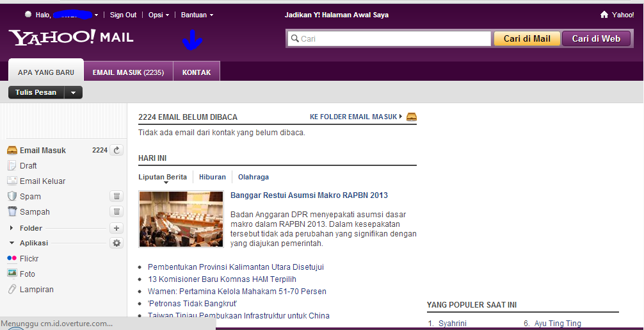Select the Liputan Berita news tab

coord(163,177)
